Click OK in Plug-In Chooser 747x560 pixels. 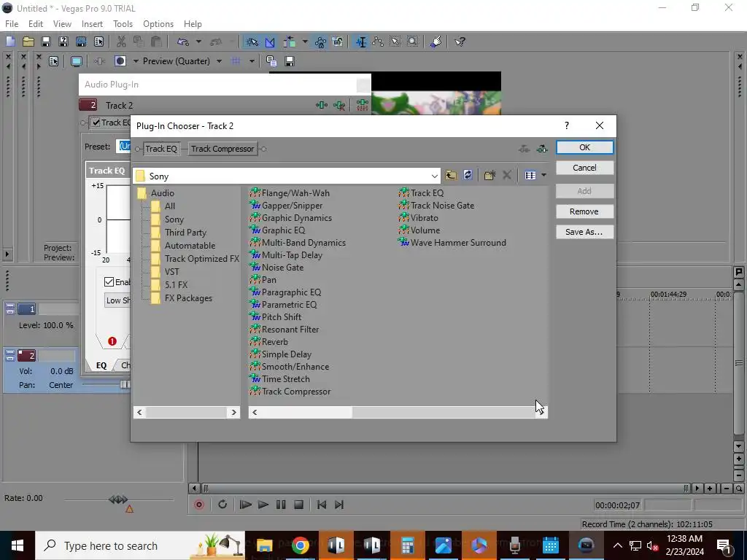coord(584,147)
